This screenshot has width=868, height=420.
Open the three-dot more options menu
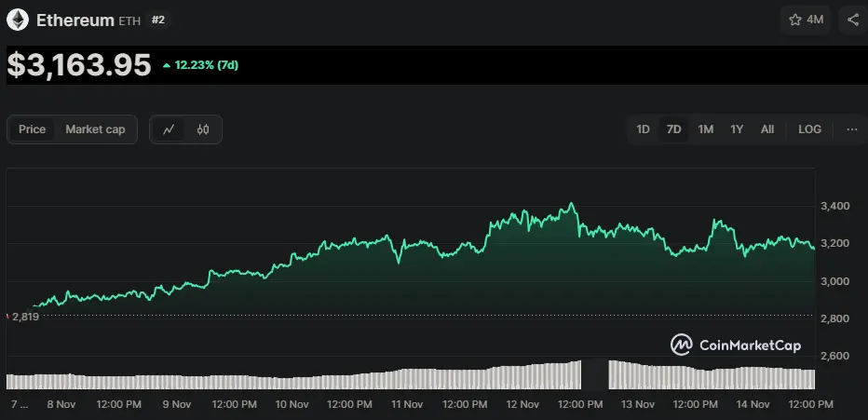coord(851,129)
